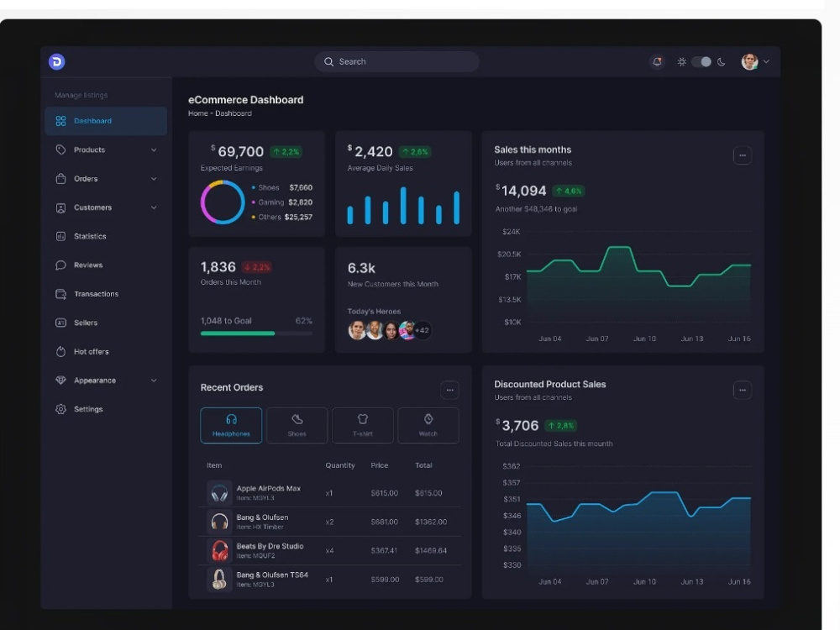840x630 pixels.
Task: Select the Headphones category tab
Action: [x=231, y=425]
